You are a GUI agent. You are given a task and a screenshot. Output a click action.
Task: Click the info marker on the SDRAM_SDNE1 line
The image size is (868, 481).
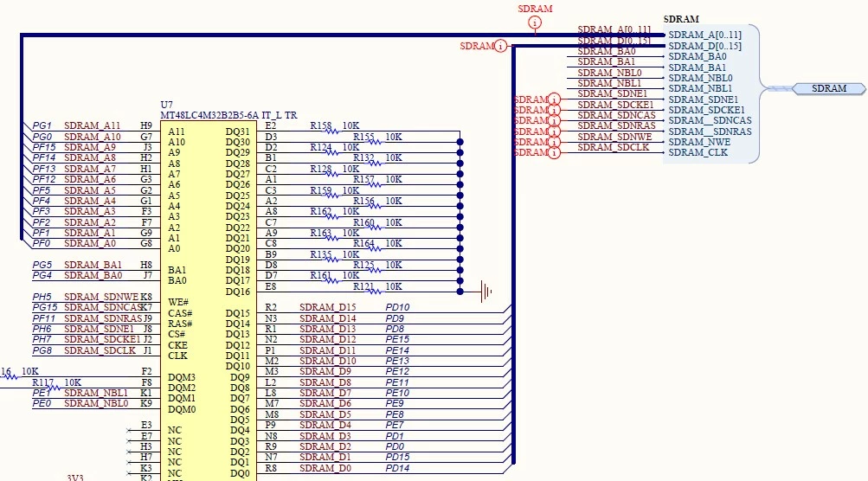(x=554, y=99)
